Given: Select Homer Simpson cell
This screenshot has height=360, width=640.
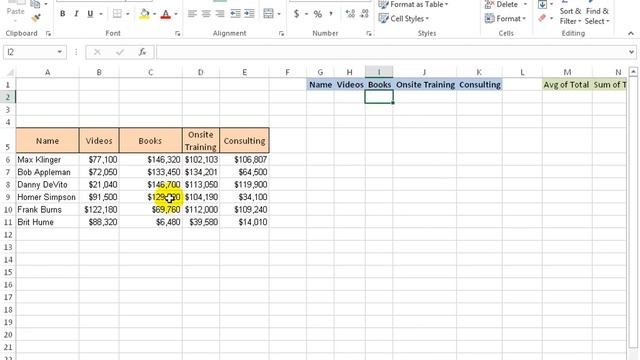Looking at the screenshot, I should tap(47, 197).
